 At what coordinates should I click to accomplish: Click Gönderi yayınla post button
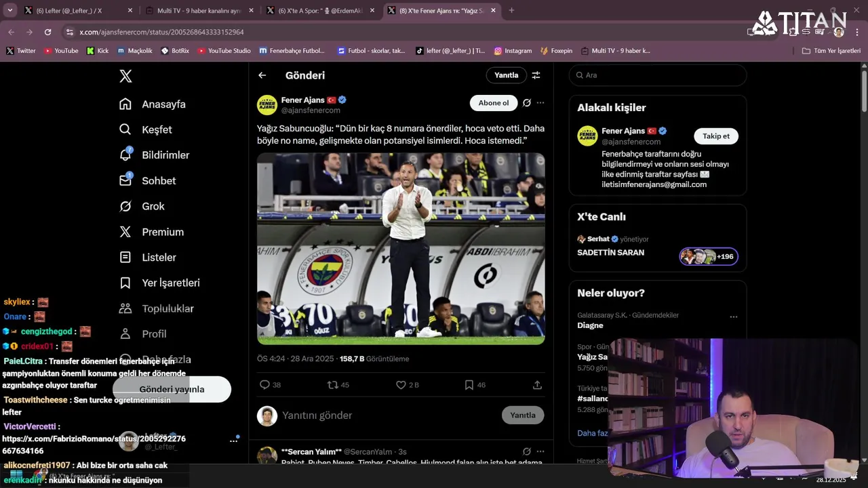172,389
